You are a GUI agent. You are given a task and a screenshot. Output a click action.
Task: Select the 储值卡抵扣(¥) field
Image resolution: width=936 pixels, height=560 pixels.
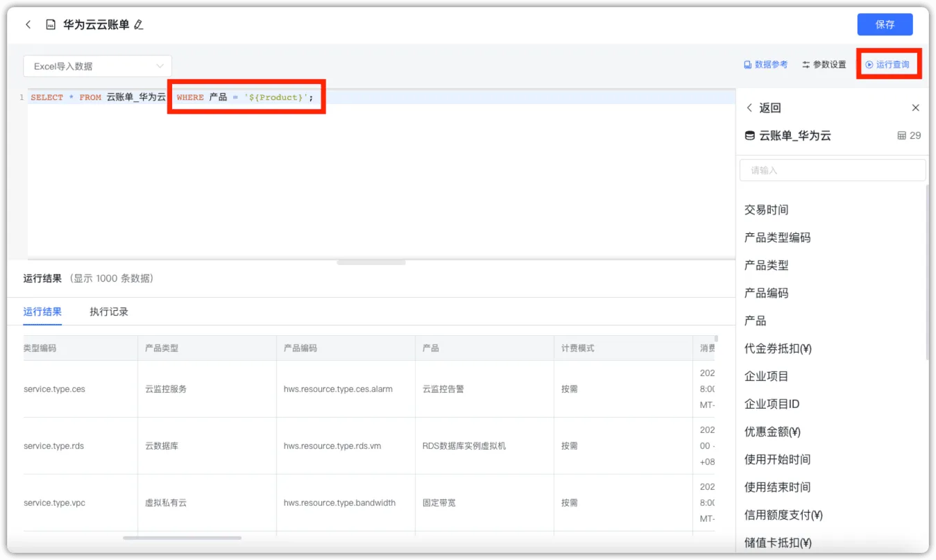coord(778,543)
